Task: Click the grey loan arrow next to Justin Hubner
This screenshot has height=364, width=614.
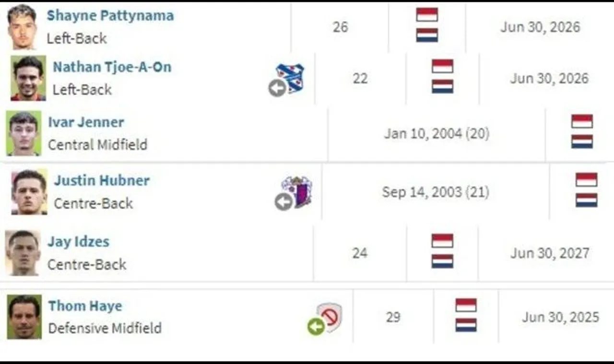Action: pos(283,202)
